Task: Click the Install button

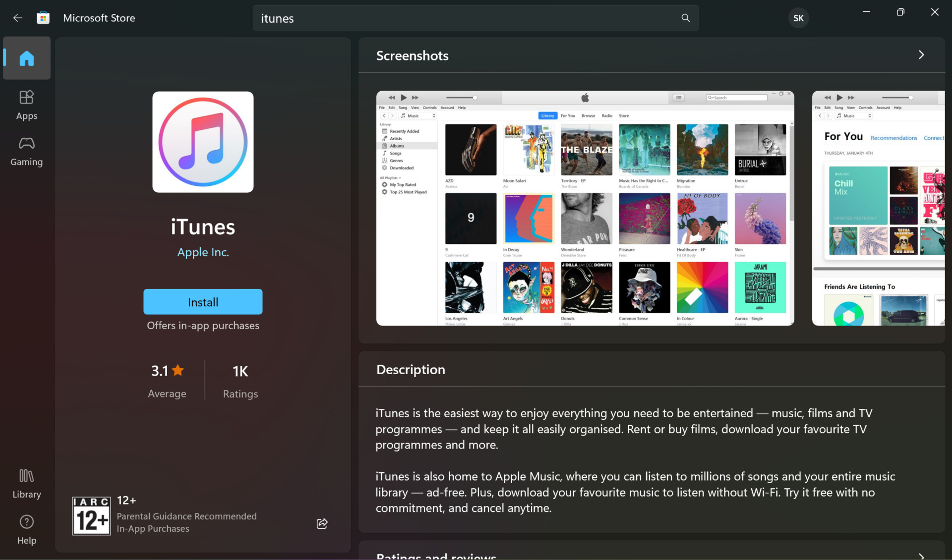Action: 203,302
